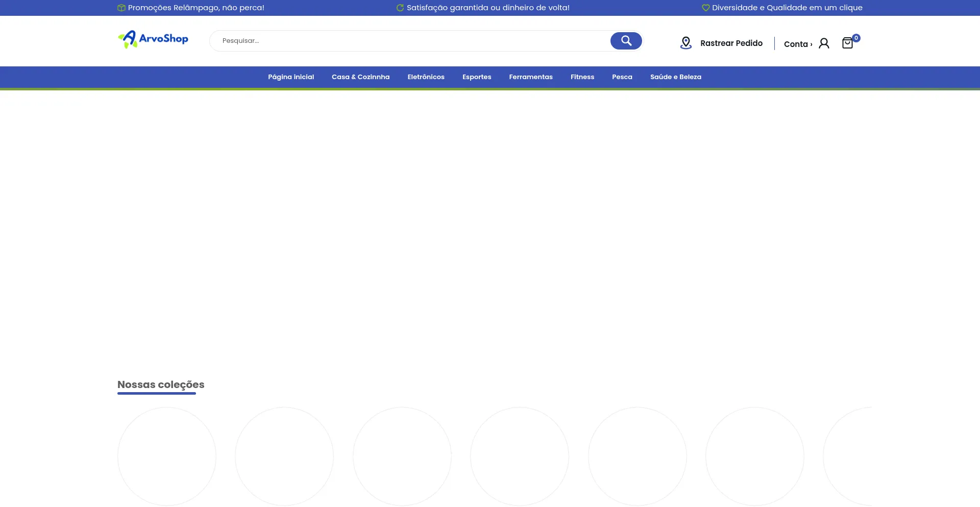
Task: Click the refresh icon beside Satisfação garantida
Action: [x=400, y=8]
